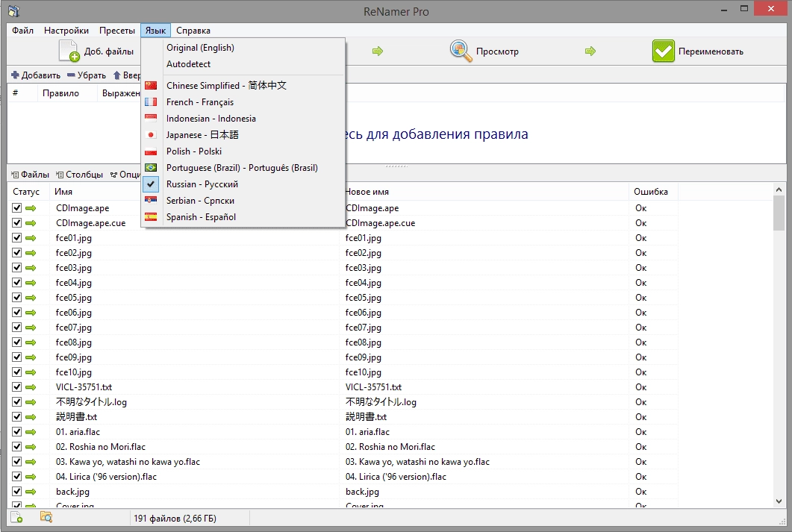The image size is (792, 532).
Task: Click green arrow status icon for CDImage.ape
Action: (31, 208)
